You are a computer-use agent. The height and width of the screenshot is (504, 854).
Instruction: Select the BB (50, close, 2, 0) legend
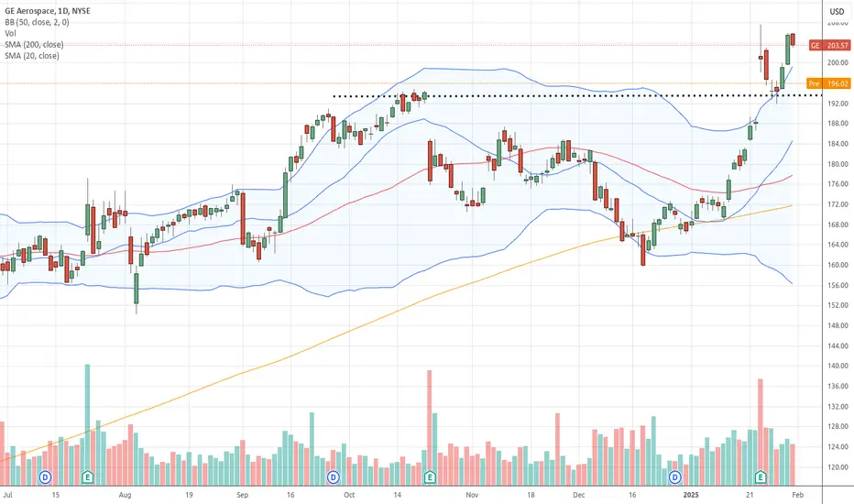[x=37, y=22]
